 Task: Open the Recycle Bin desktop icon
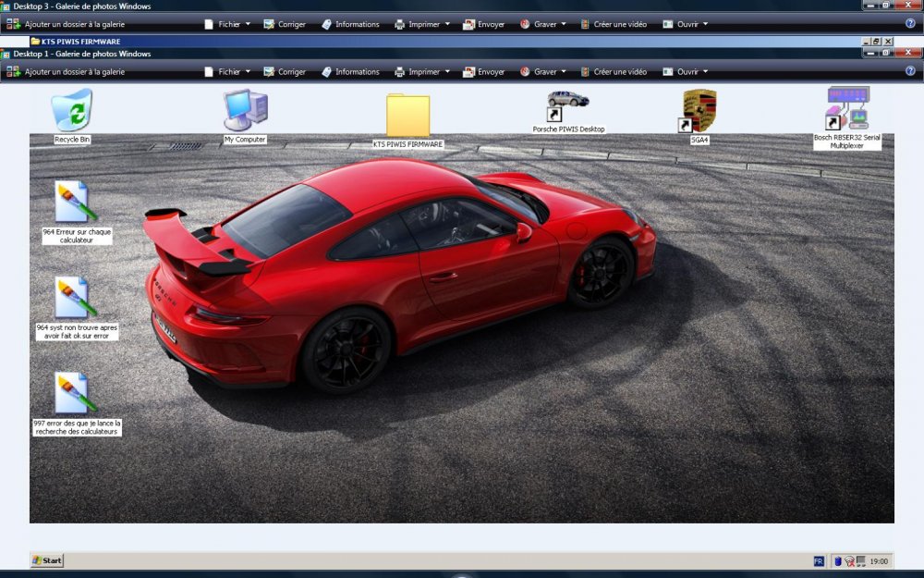[72, 111]
